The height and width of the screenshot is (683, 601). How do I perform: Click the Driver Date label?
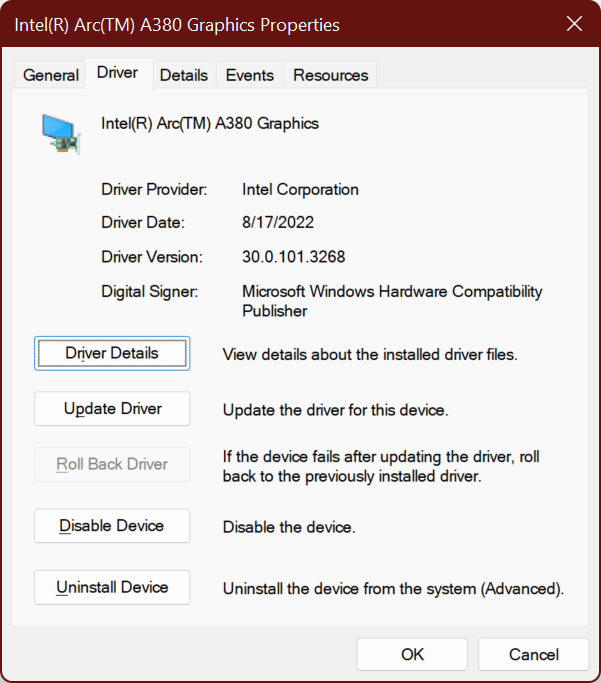[143, 223]
